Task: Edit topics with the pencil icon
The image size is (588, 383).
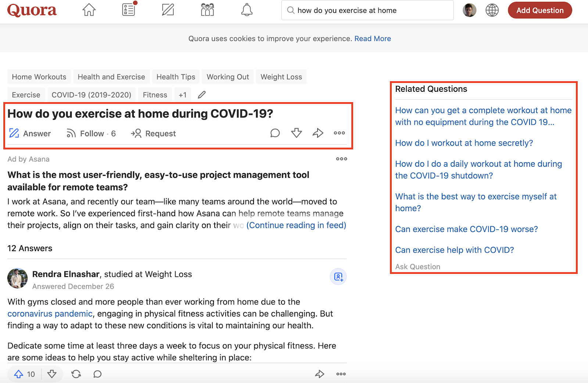Action: tap(202, 95)
